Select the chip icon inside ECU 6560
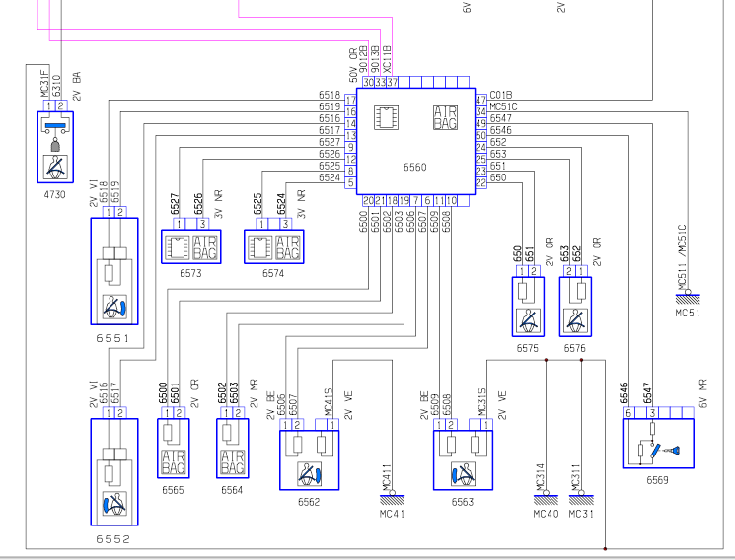 click(386, 117)
